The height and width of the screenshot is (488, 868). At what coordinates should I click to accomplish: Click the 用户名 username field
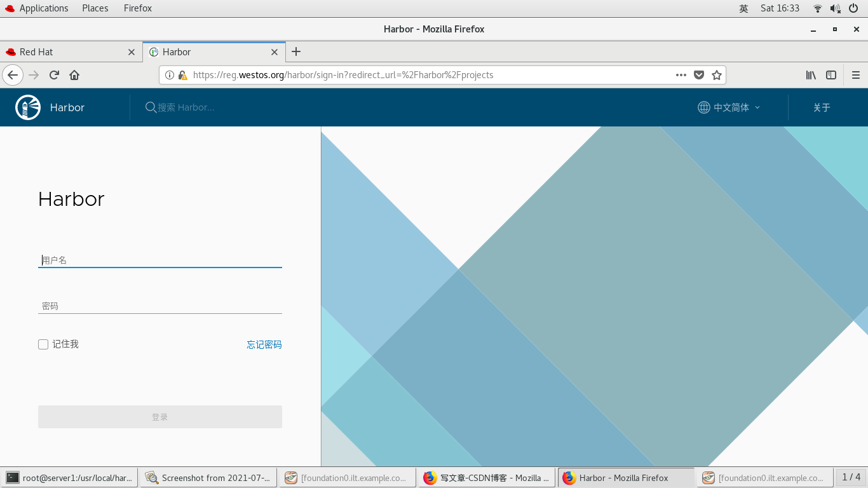pos(160,260)
